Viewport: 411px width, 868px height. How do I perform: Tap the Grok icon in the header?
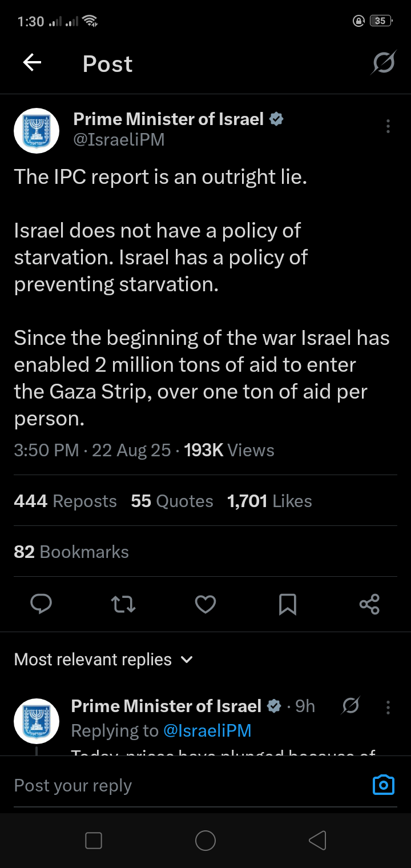[x=383, y=63]
